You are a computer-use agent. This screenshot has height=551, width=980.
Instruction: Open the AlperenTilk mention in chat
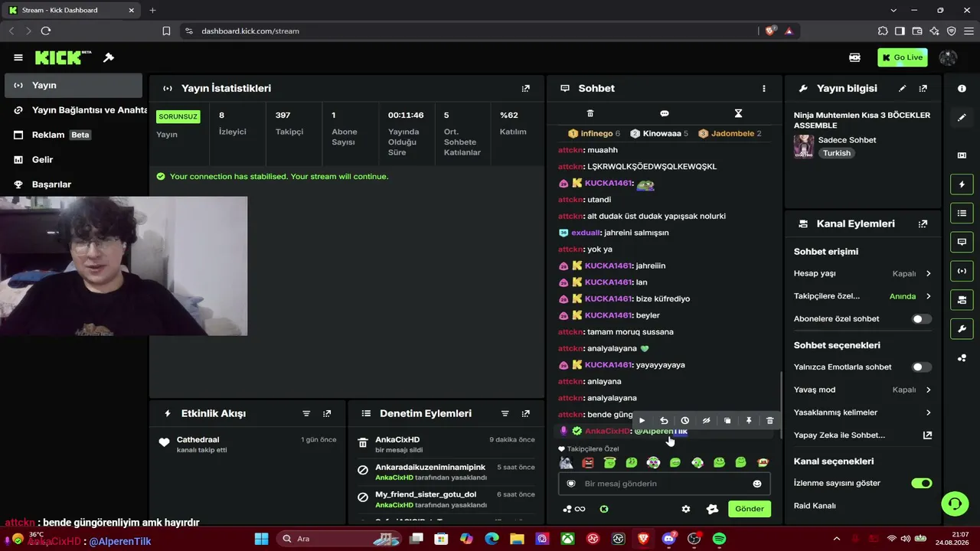pyautogui.click(x=661, y=431)
